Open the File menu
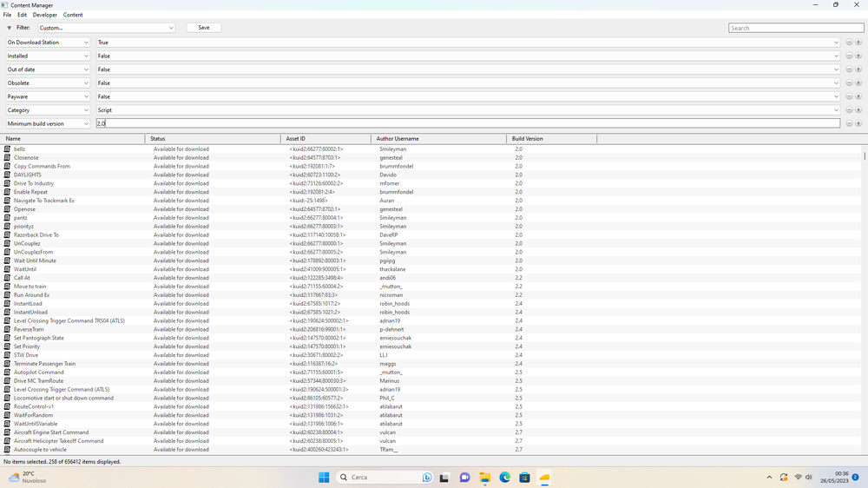 pyautogui.click(x=7, y=15)
